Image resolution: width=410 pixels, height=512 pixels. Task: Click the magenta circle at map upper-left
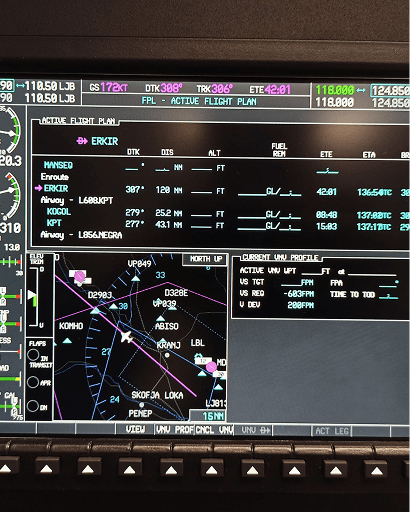pos(79,276)
